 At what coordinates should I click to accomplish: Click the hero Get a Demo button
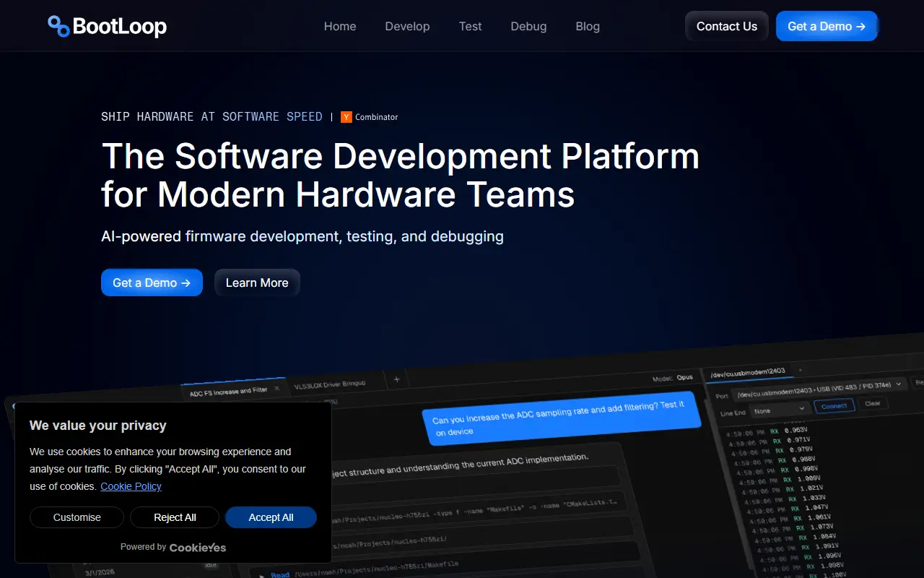(x=152, y=282)
